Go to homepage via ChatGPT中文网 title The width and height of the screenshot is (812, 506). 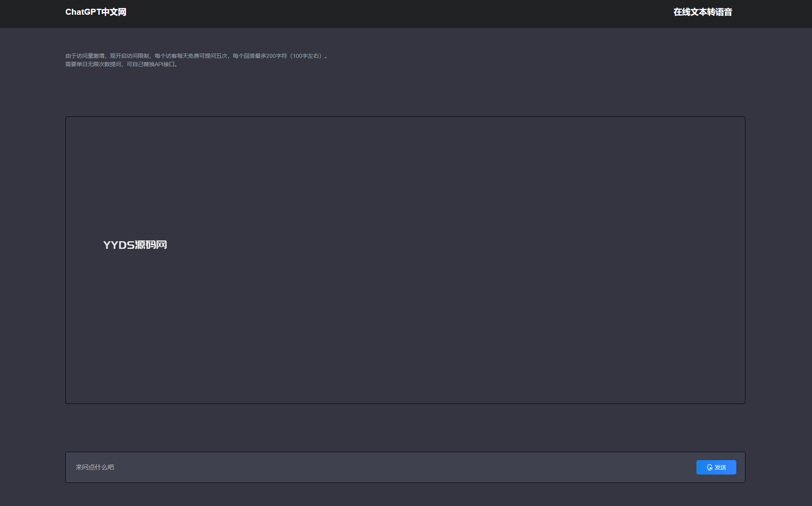click(x=96, y=12)
